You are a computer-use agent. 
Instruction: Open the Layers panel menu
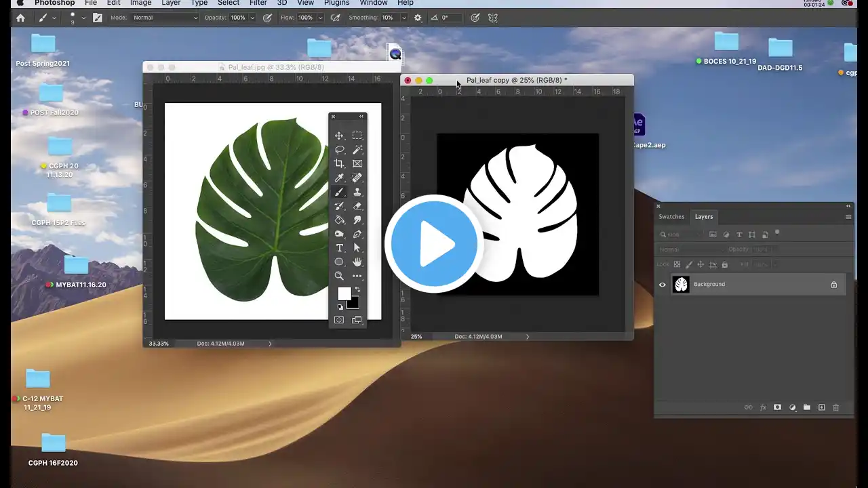coord(848,217)
